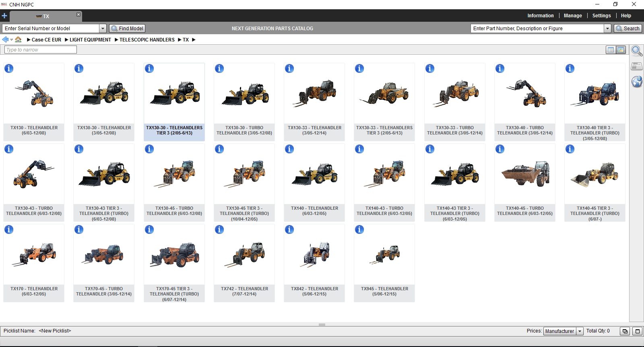Viewport: 644px width, 347px height.
Task: Click the Find Model button
Action: (127, 29)
